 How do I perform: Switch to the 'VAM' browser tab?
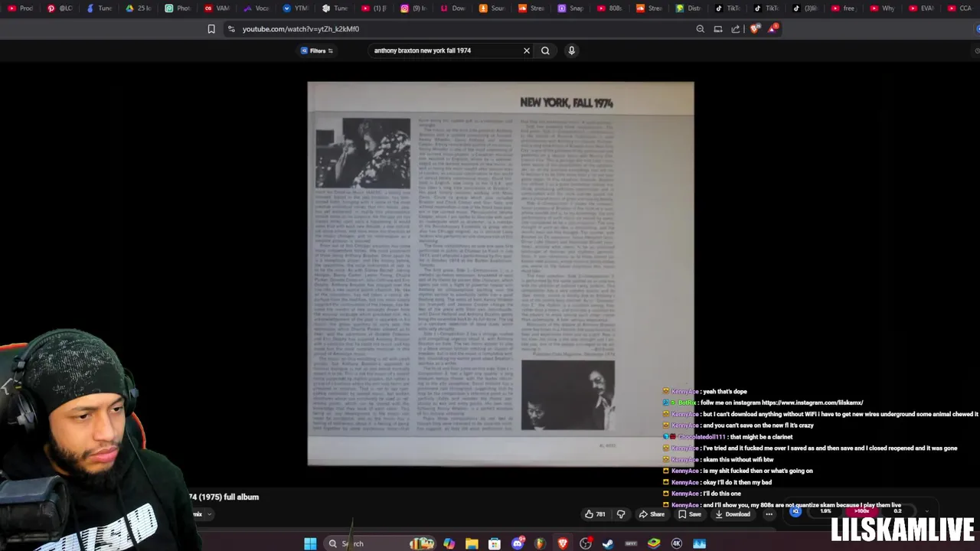pyautogui.click(x=217, y=8)
